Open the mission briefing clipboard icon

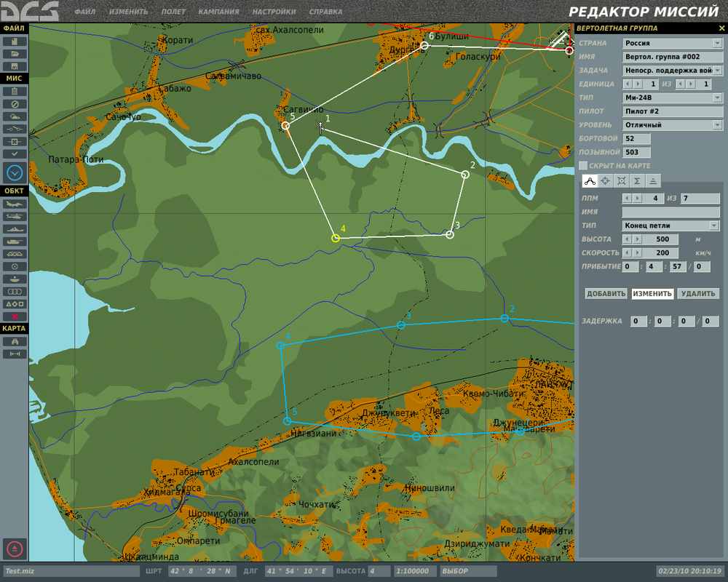15,92
